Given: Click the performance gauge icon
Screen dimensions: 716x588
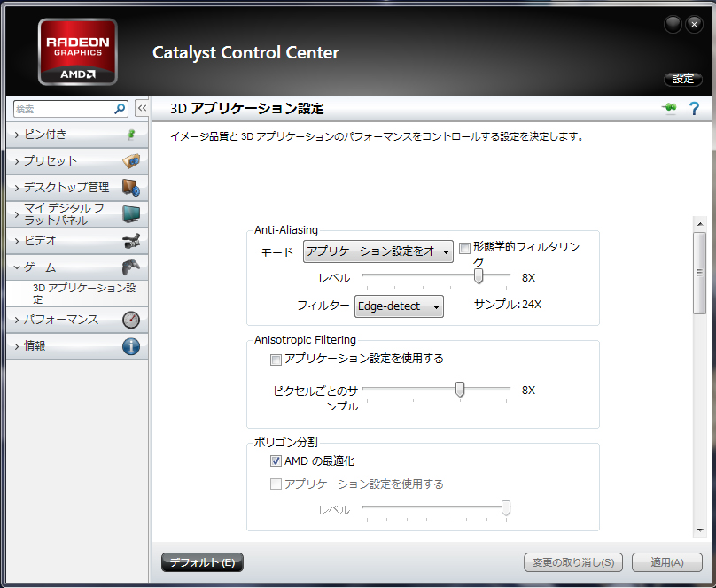Looking at the screenshot, I should click(131, 320).
